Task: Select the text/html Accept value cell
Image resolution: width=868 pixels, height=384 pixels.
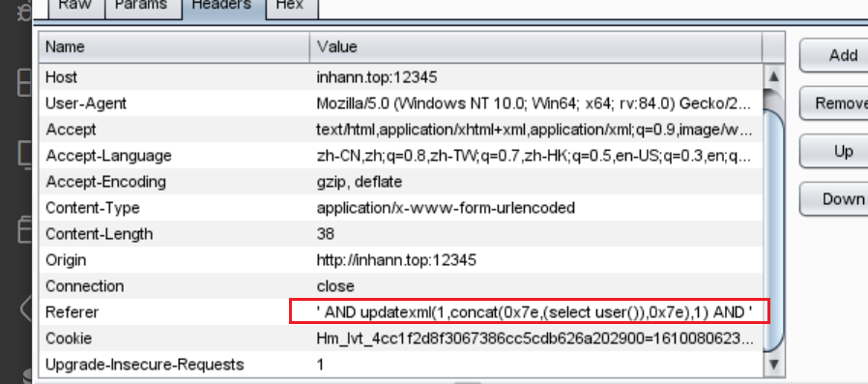Action: 535,129
